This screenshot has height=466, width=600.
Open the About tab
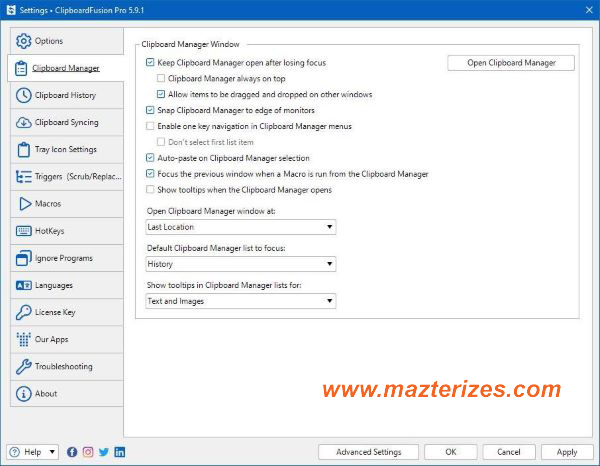click(67, 394)
